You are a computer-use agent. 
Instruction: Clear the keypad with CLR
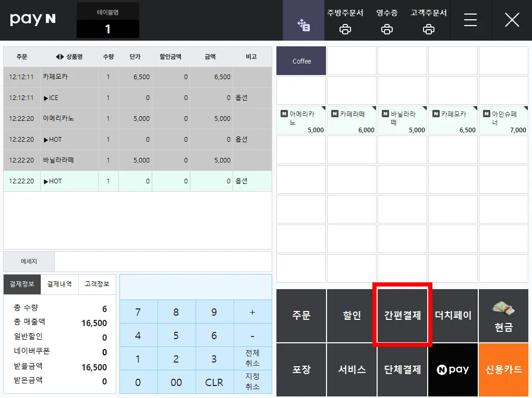[x=214, y=382]
